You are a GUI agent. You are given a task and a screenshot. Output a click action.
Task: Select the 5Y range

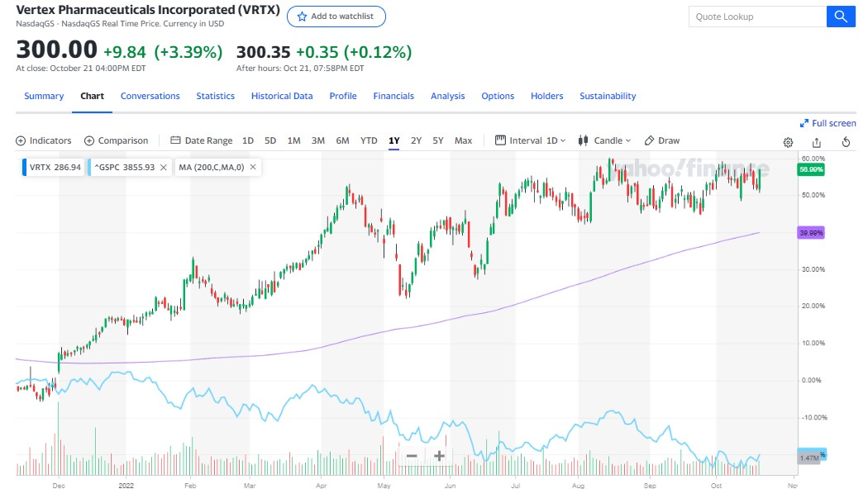tap(438, 140)
